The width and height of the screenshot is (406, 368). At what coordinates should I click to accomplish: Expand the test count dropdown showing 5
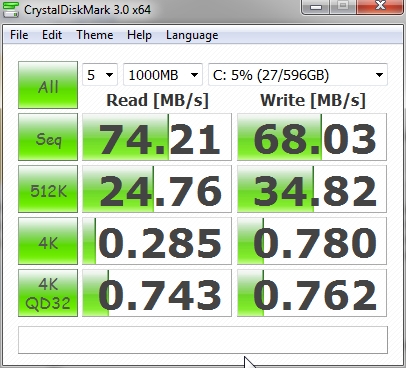coord(100,75)
